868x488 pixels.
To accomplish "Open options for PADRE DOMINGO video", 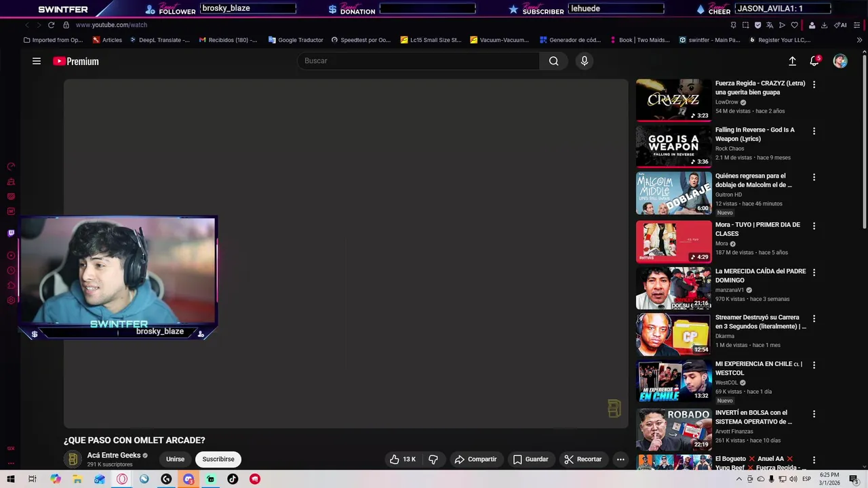I will point(814,272).
